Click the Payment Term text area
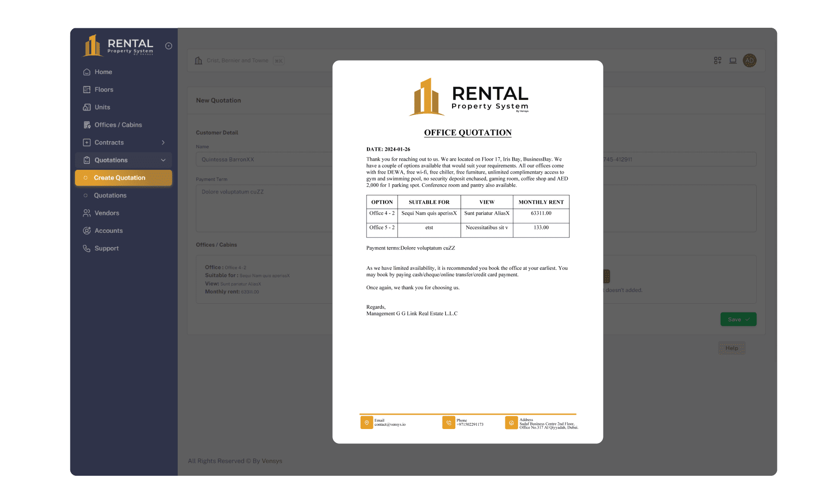Viewport: 833px width, 504px height. click(x=264, y=208)
